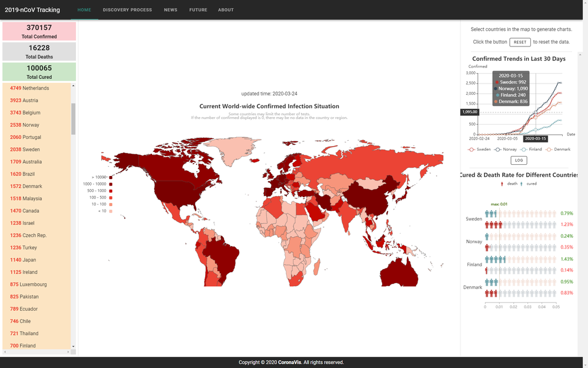Click the country list scroll-down arrow
Viewport: 588px width, 368px height.
[73, 346]
